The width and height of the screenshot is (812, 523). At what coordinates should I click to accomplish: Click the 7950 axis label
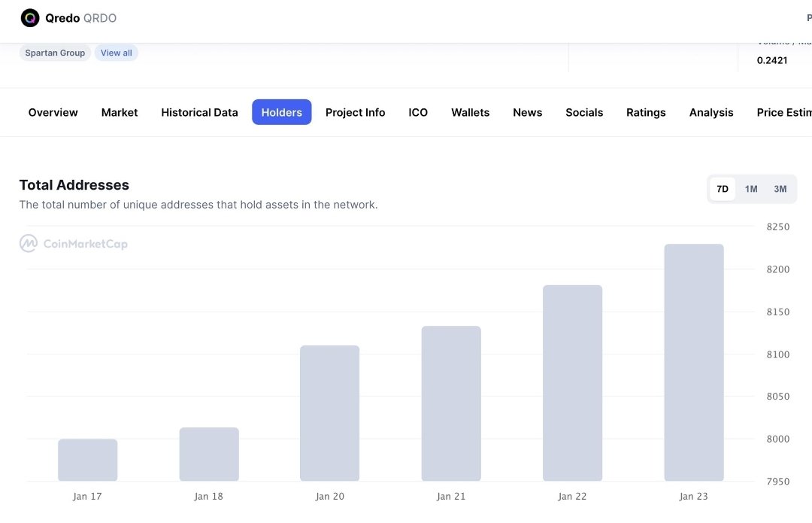point(778,482)
